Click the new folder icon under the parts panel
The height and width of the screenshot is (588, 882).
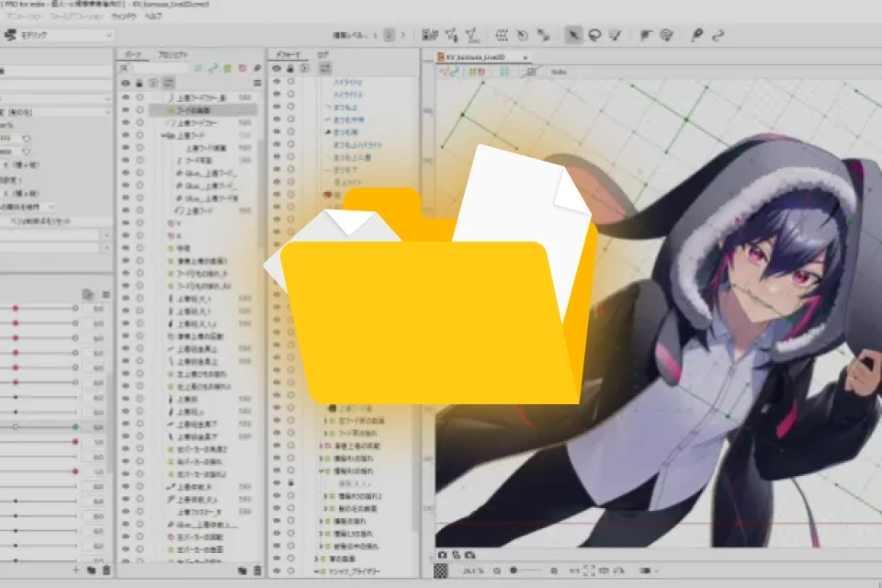[243, 571]
